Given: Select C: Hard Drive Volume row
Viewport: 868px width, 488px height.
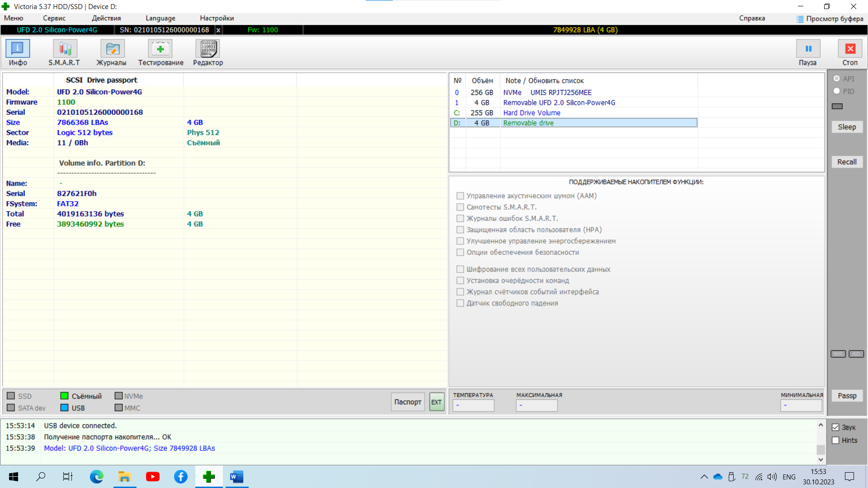Looking at the screenshot, I should click(x=574, y=113).
